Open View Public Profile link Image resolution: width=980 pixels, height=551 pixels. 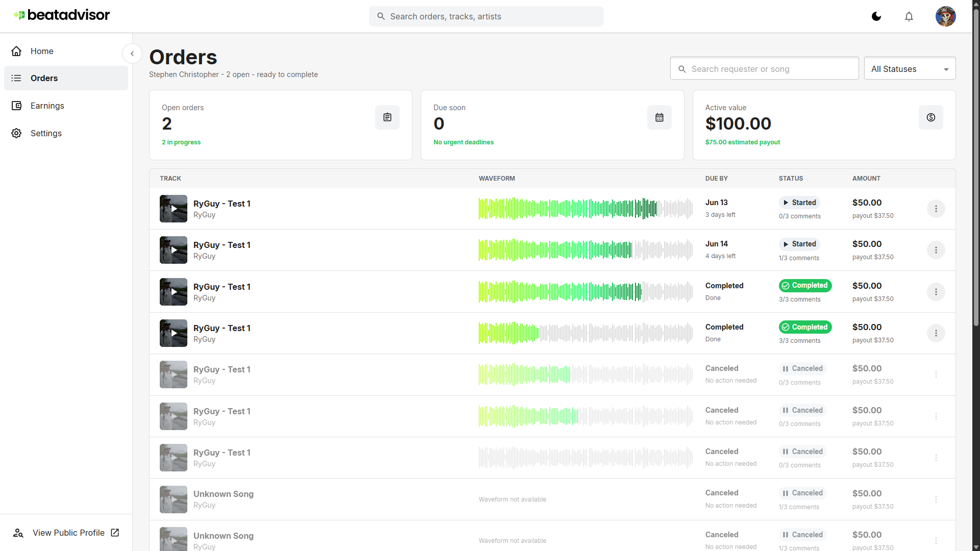click(66, 533)
